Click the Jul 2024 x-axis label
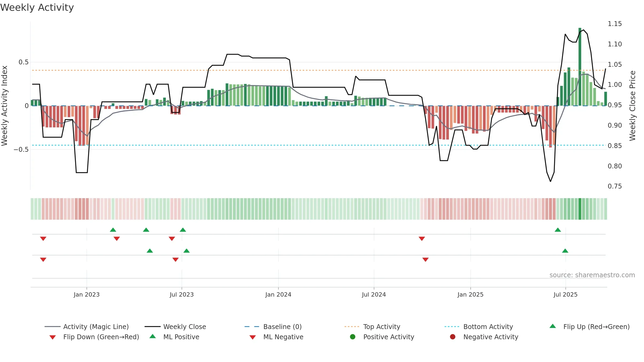 coord(374,294)
